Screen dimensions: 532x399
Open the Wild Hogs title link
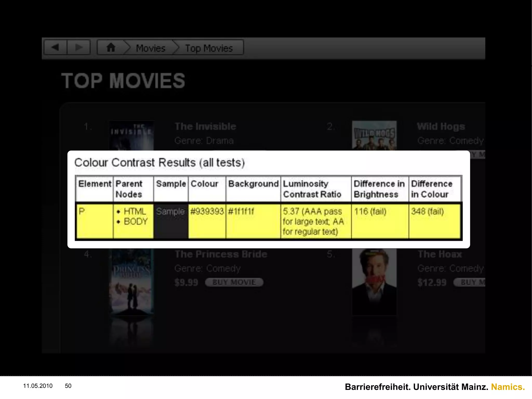coord(441,127)
